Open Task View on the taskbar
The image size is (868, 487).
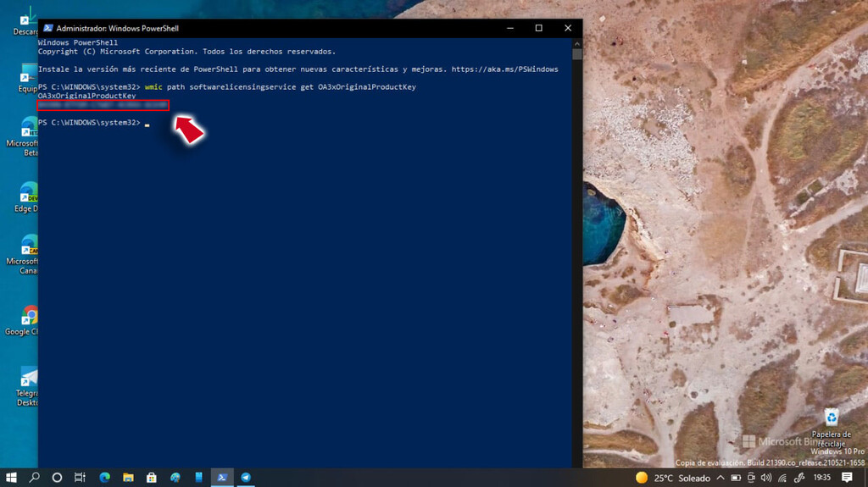coord(81,477)
